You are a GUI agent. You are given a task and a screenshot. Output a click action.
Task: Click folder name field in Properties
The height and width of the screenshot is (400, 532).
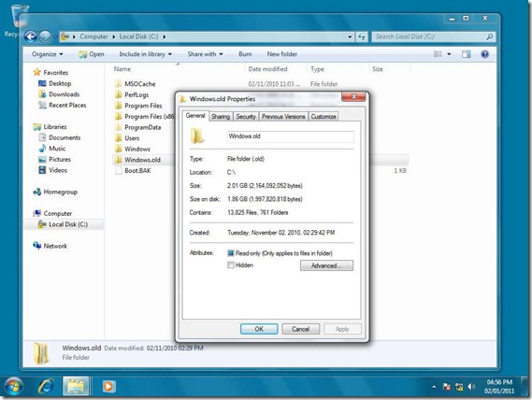(291, 136)
